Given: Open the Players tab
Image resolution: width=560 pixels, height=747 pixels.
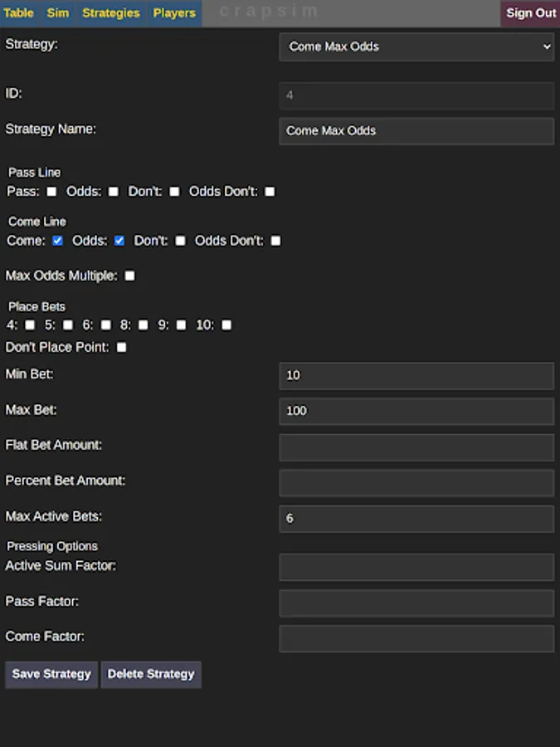Looking at the screenshot, I should [x=174, y=13].
